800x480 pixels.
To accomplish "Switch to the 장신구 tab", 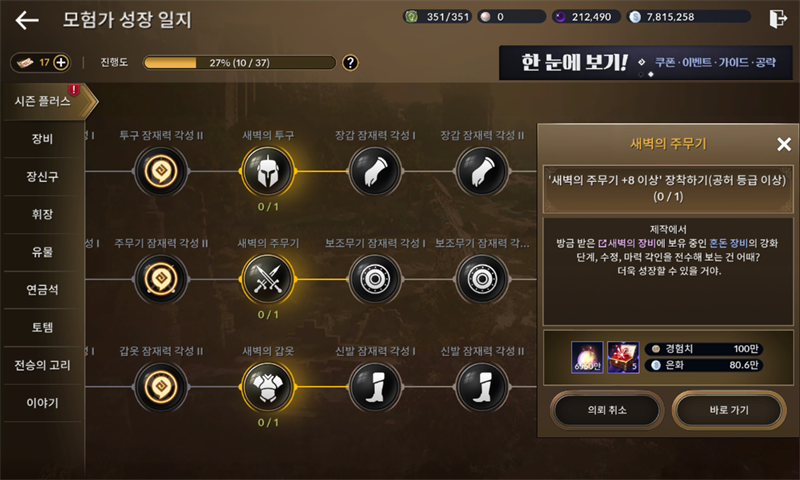I will tap(42, 176).
